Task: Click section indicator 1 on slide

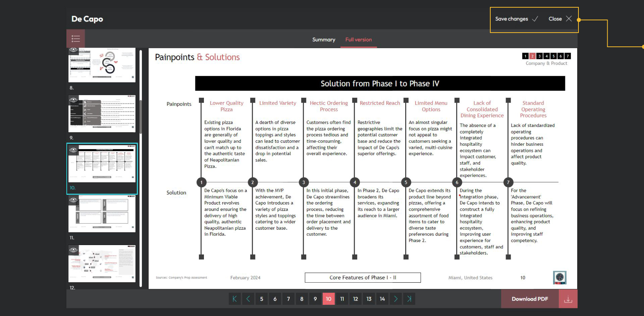Action: pyautogui.click(x=526, y=56)
